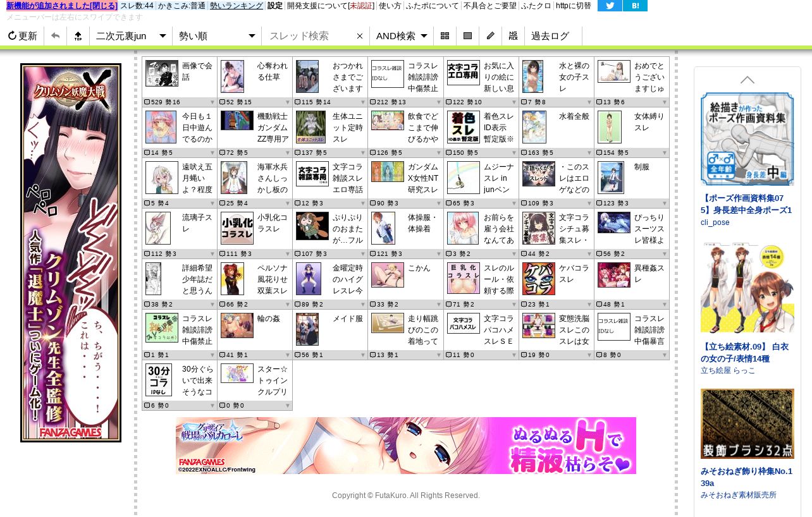Open the 装飾ブラシ32点 sidebar thumbnail

[x=747, y=423]
